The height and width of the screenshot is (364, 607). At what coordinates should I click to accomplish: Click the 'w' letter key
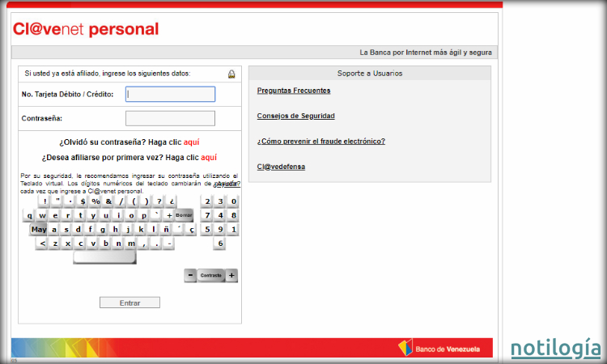[42, 215]
